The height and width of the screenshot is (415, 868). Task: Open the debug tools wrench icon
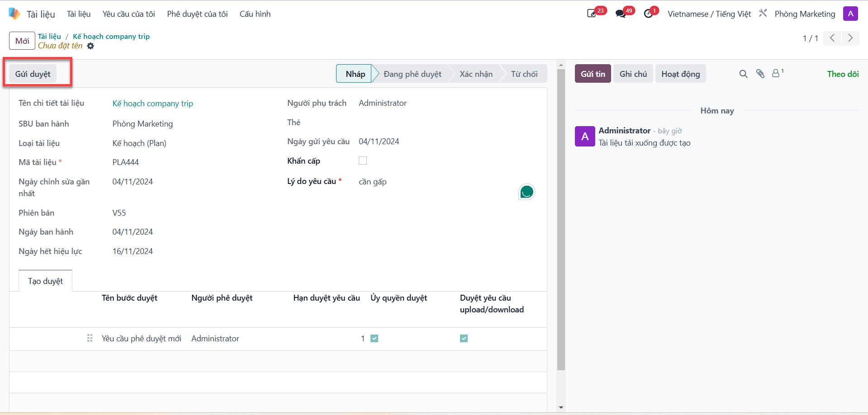tap(763, 13)
